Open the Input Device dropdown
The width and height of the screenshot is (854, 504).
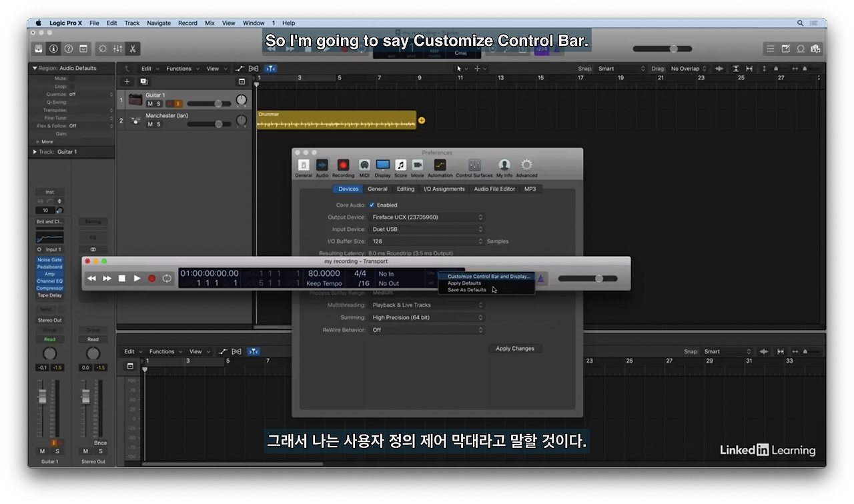click(427, 229)
